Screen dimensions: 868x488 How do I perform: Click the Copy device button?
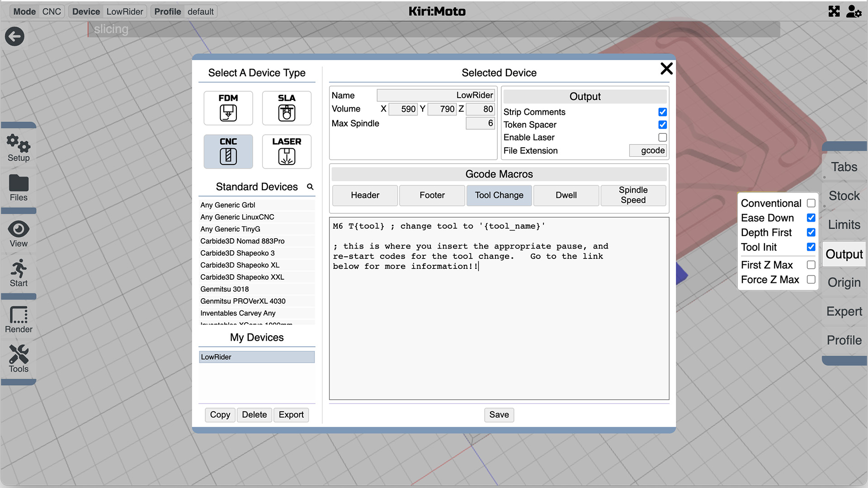point(220,415)
